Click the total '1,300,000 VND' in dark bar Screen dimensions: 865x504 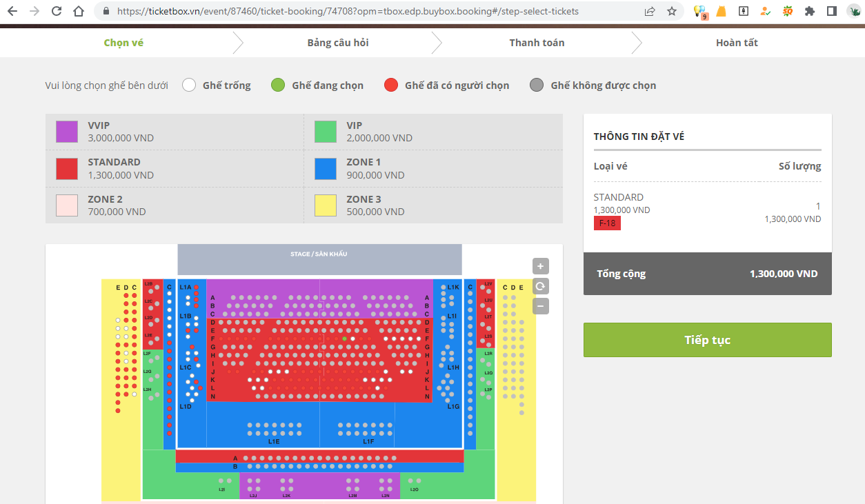(784, 274)
